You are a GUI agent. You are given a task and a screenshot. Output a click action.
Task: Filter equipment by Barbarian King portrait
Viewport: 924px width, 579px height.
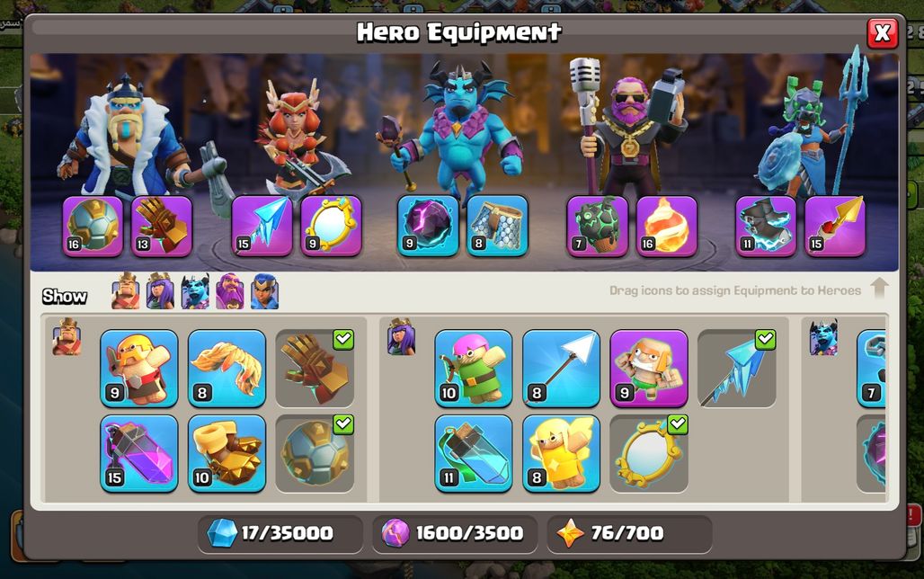[126, 291]
